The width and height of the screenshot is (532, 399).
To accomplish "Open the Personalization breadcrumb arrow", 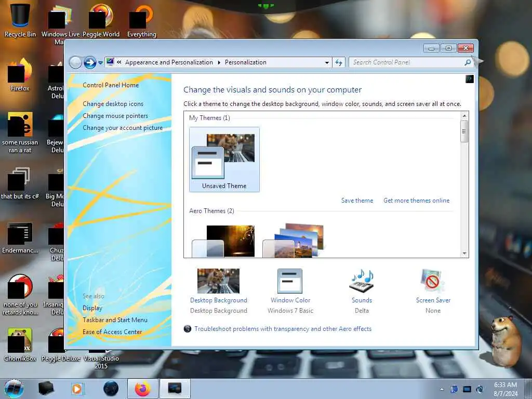I will [219, 62].
